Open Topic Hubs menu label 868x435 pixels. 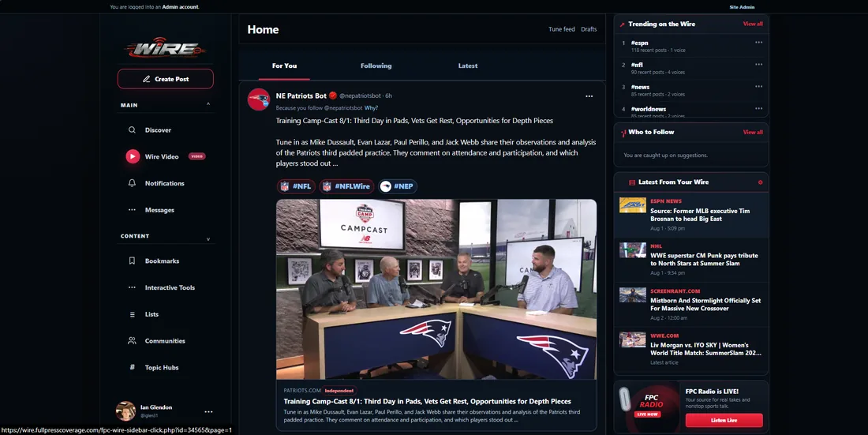[162, 367]
